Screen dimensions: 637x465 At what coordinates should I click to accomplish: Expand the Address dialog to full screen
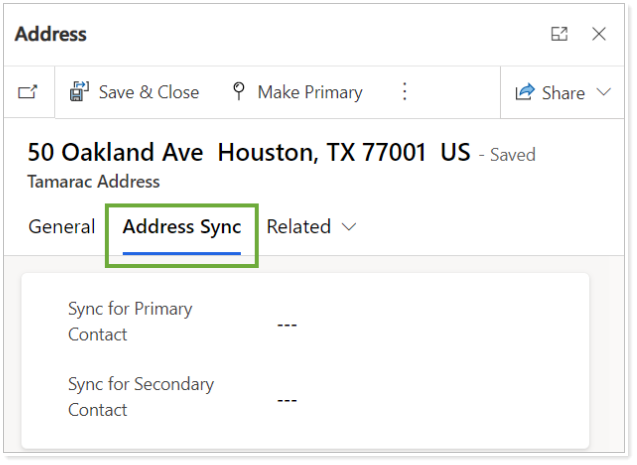coord(559,34)
